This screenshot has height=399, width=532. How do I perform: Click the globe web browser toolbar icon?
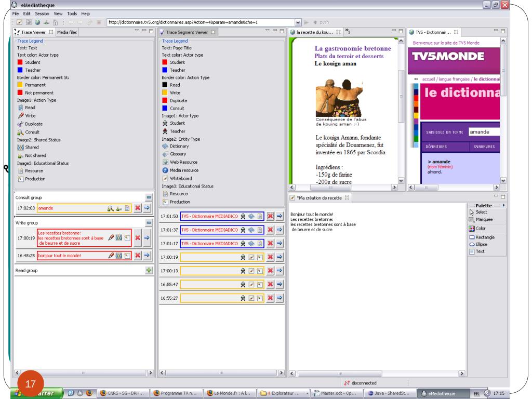pos(37,22)
